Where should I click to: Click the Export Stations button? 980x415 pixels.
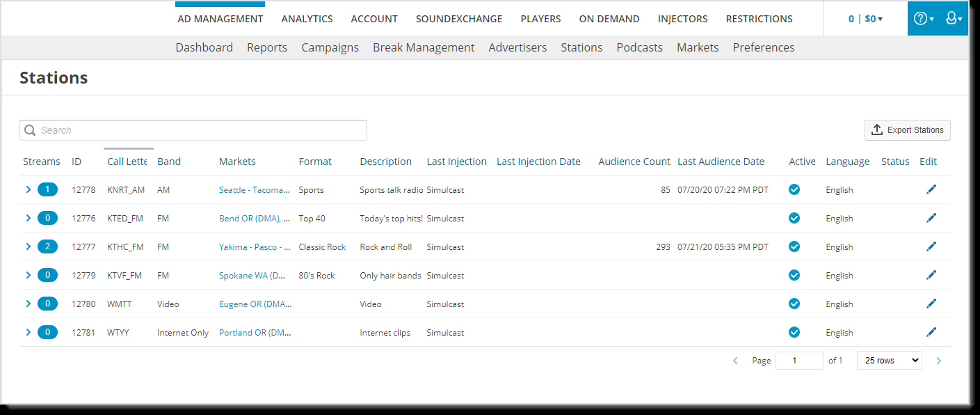point(907,130)
